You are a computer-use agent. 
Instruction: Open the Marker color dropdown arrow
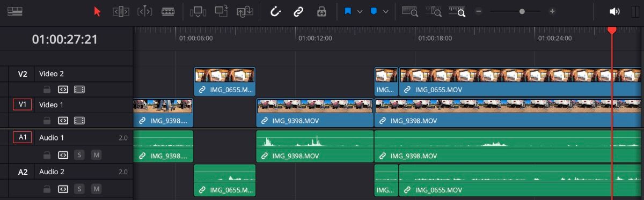coord(385,11)
